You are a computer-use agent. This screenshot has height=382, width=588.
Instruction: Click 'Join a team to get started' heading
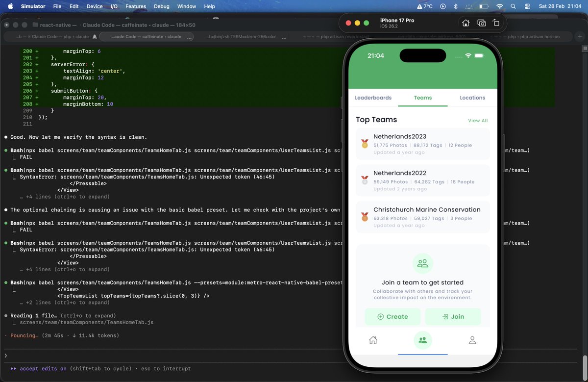click(x=422, y=282)
